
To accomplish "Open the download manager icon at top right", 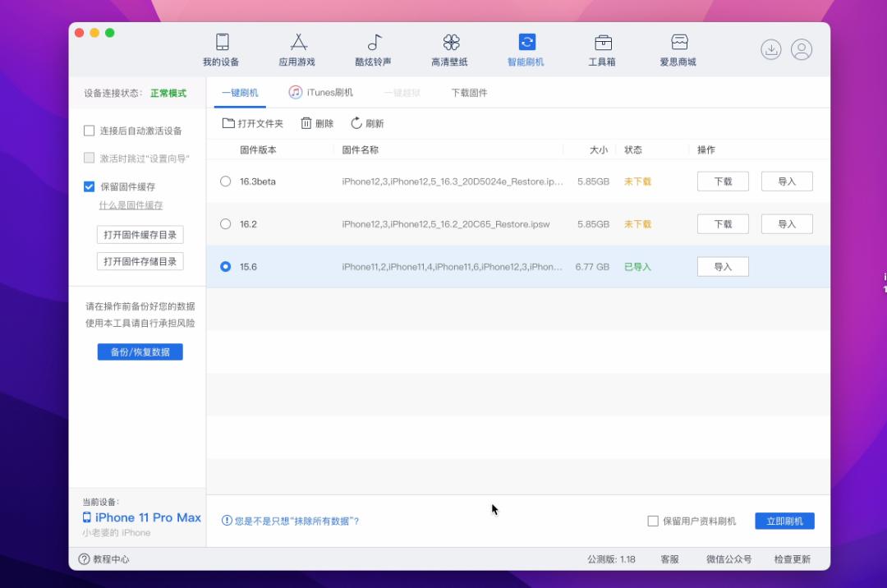I will [770, 49].
